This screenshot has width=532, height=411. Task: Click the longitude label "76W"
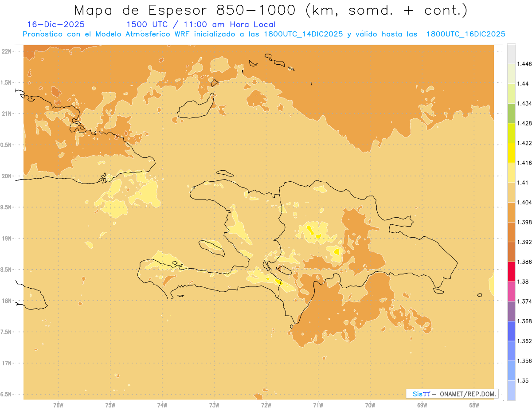pyautogui.click(x=58, y=405)
